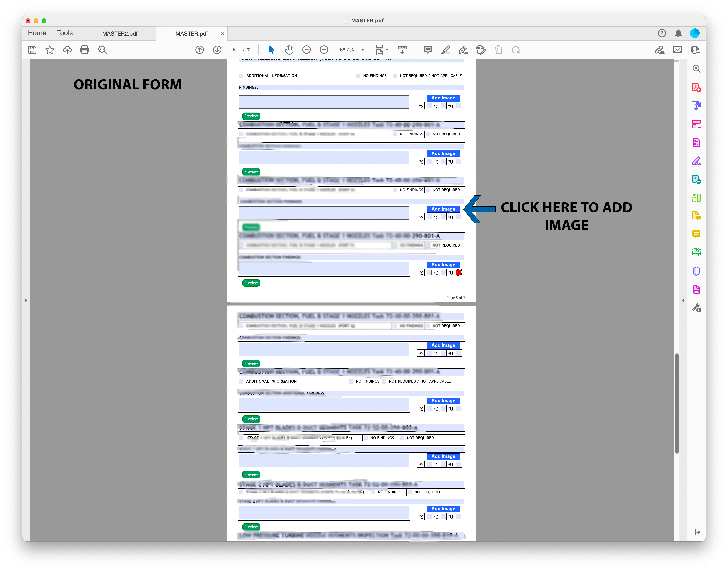Choose the Selection arrow tool
This screenshot has width=728, height=571.
[272, 50]
